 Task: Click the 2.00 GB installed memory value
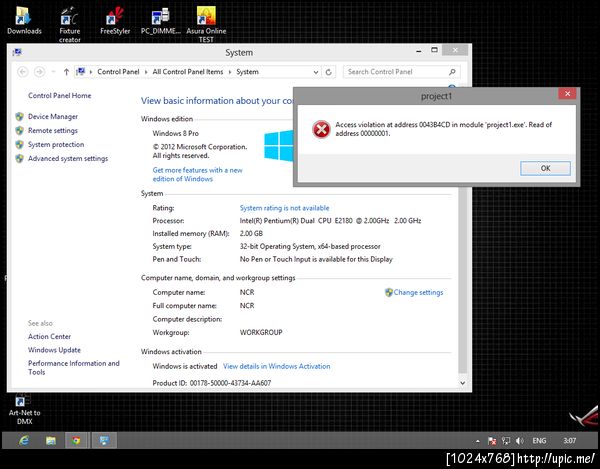pos(251,233)
